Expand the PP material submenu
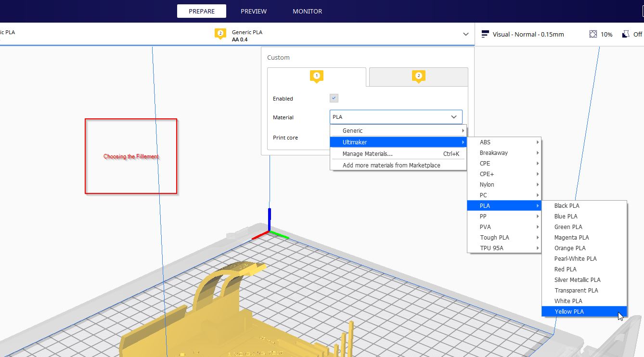 point(504,216)
